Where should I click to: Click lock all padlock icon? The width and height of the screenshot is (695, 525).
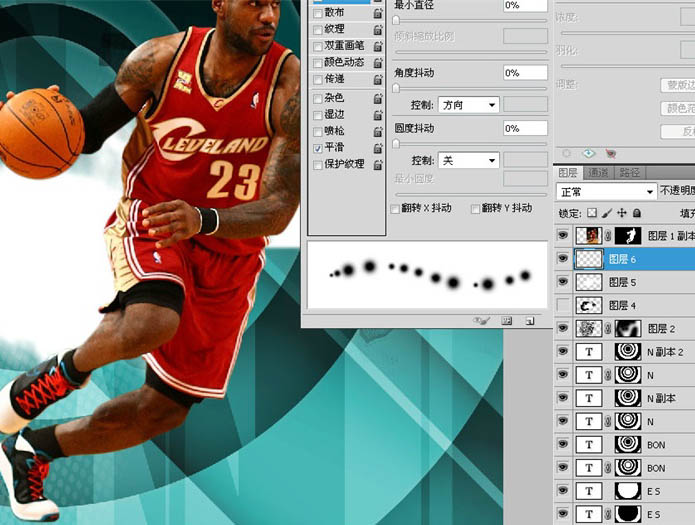pos(637,213)
